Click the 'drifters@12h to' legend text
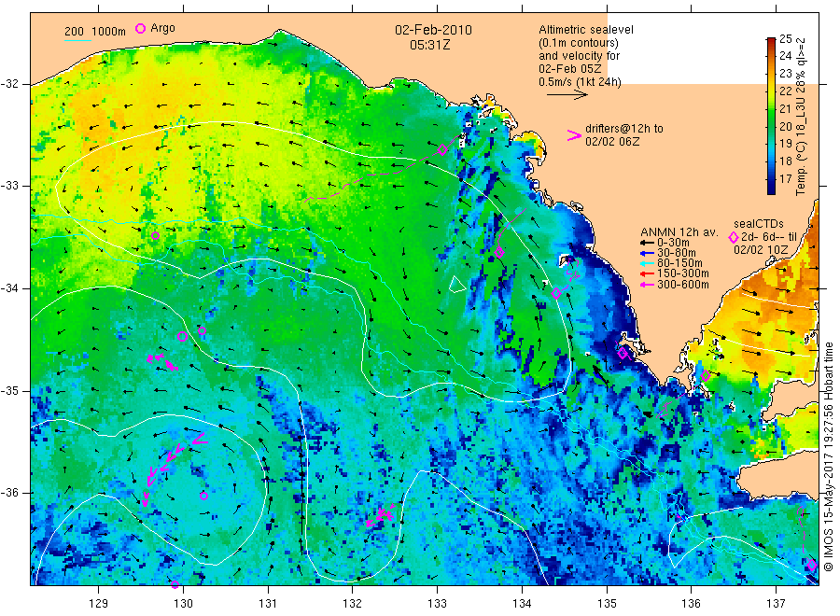The image size is (840, 616). pyautogui.click(x=624, y=129)
